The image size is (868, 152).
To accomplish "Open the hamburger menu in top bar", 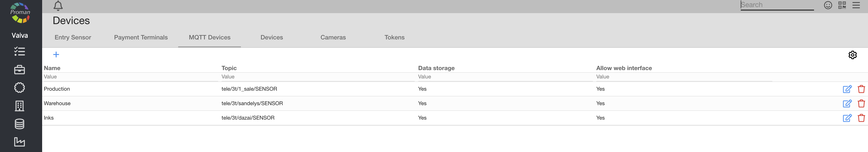I will (856, 5).
